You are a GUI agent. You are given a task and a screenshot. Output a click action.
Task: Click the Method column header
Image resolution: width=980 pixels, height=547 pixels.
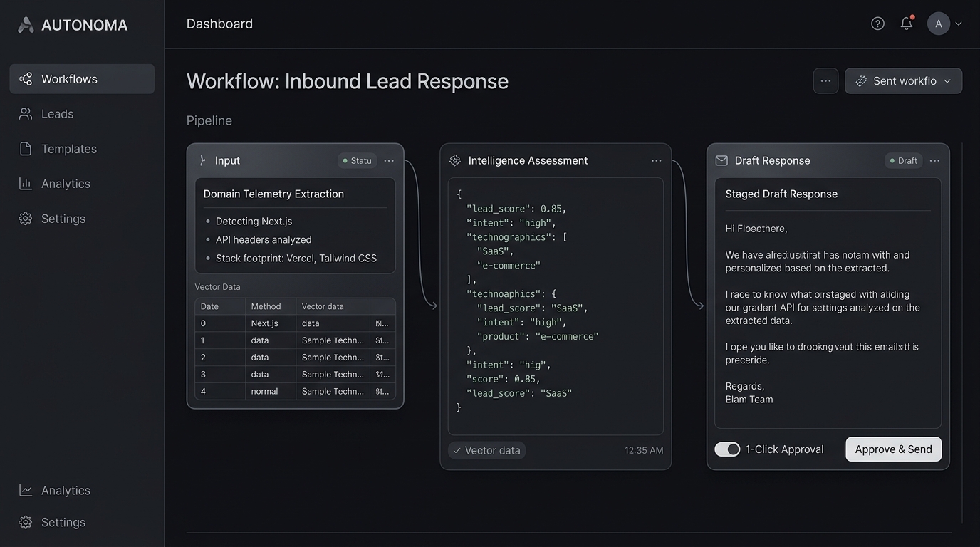pyautogui.click(x=271, y=306)
